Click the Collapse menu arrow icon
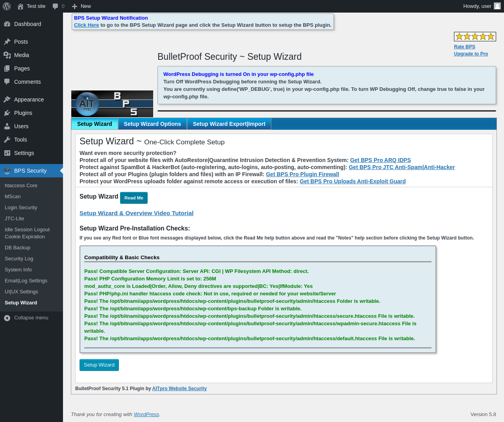 pyautogui.click(x=7, y=318)
